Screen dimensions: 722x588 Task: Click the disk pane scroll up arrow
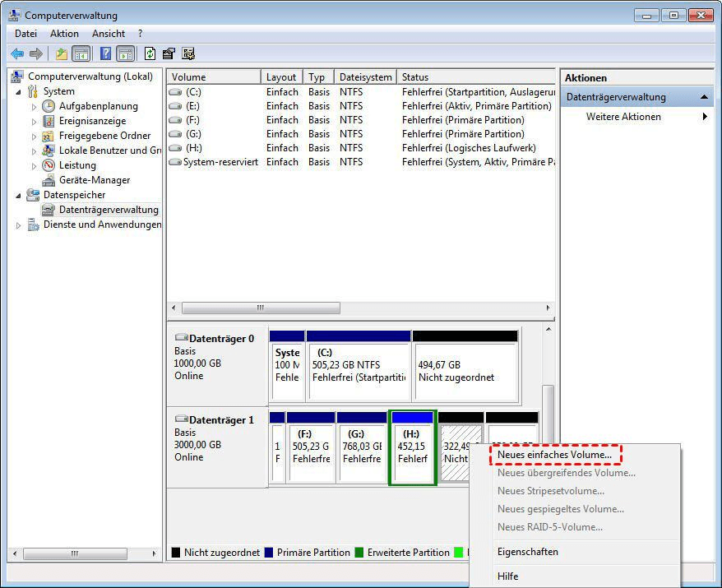coord(548,330)
